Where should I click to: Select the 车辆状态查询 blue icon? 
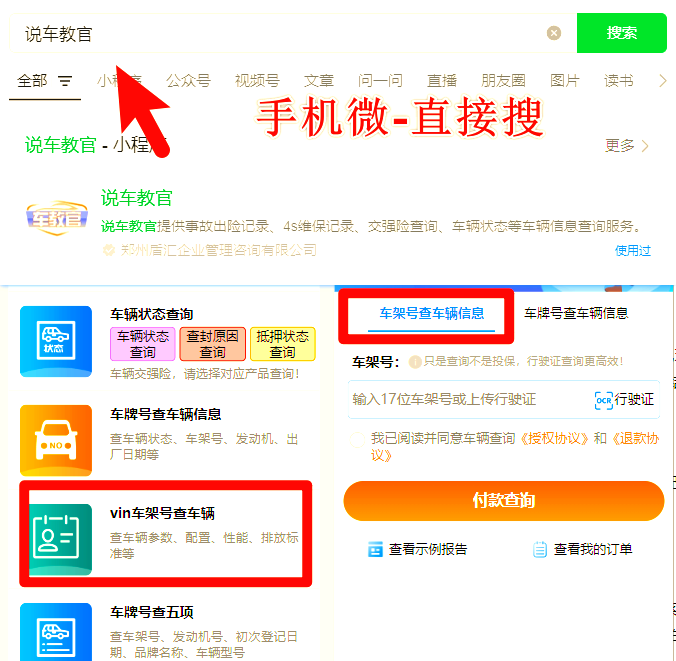[56, 341]
